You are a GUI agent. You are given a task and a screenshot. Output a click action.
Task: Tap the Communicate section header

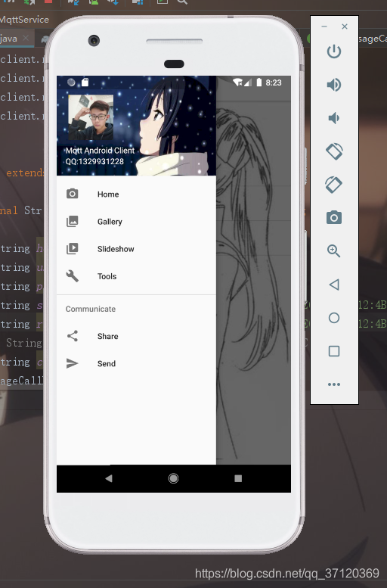(x=91, y=309)
